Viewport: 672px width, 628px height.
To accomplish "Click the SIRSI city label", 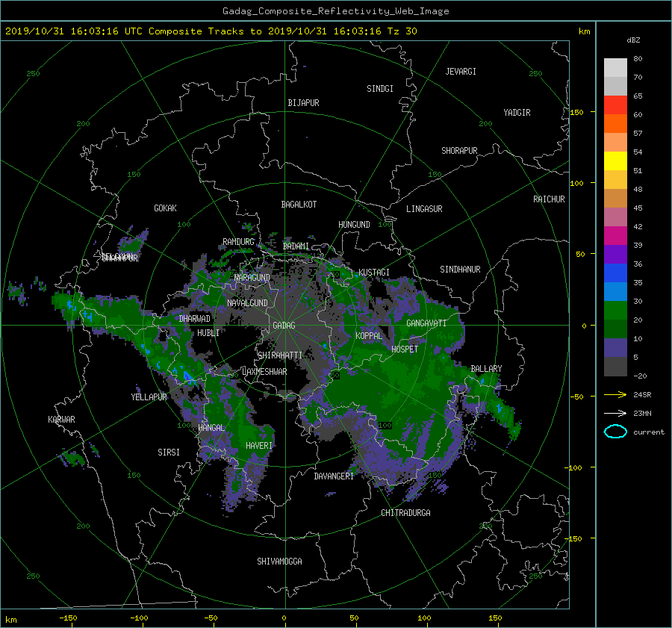I will pyautogui.click(x=169, y=453).
